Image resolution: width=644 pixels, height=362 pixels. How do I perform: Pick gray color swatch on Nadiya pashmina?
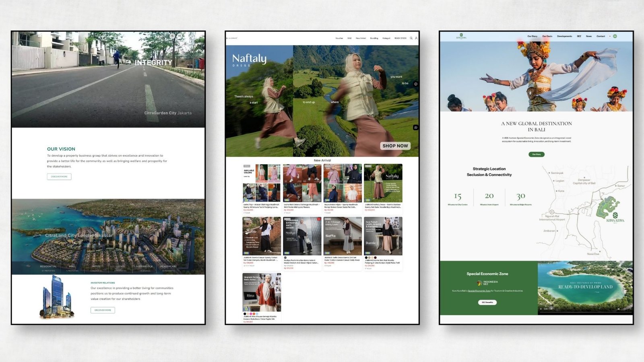(285, 257)
